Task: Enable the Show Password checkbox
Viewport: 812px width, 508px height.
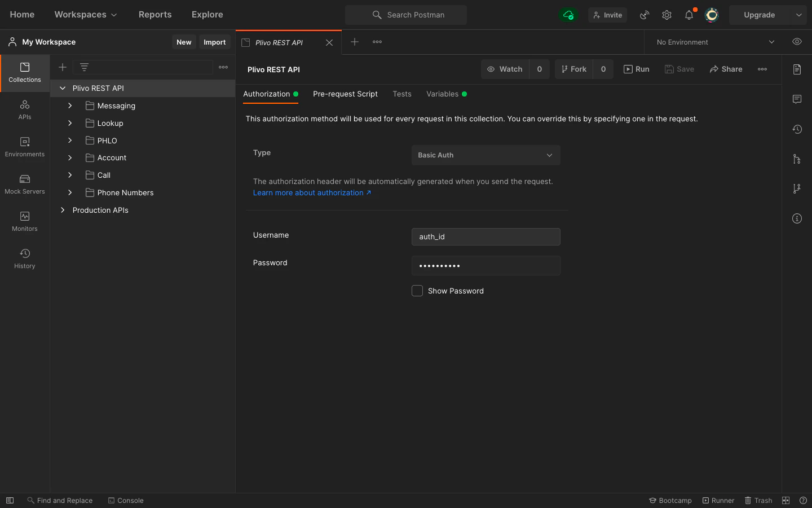Action: tap(417, 291)
